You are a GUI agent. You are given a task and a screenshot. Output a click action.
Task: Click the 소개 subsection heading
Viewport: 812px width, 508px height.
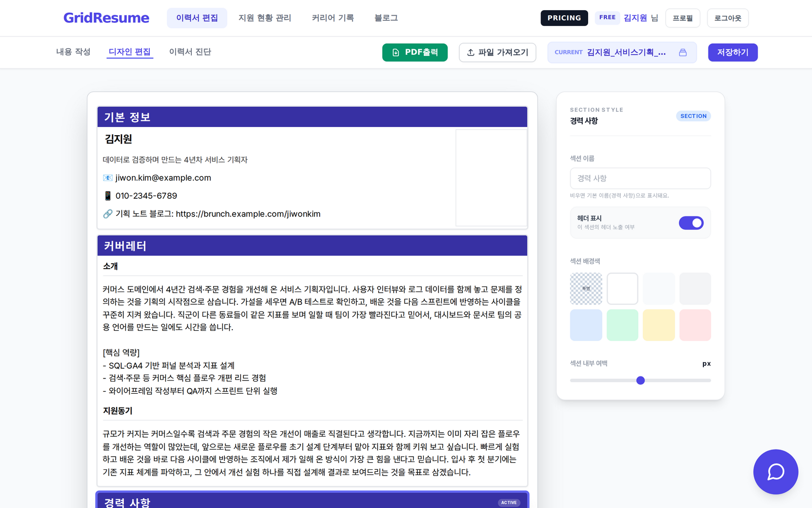pyautogui.click(x=110, y=266)
